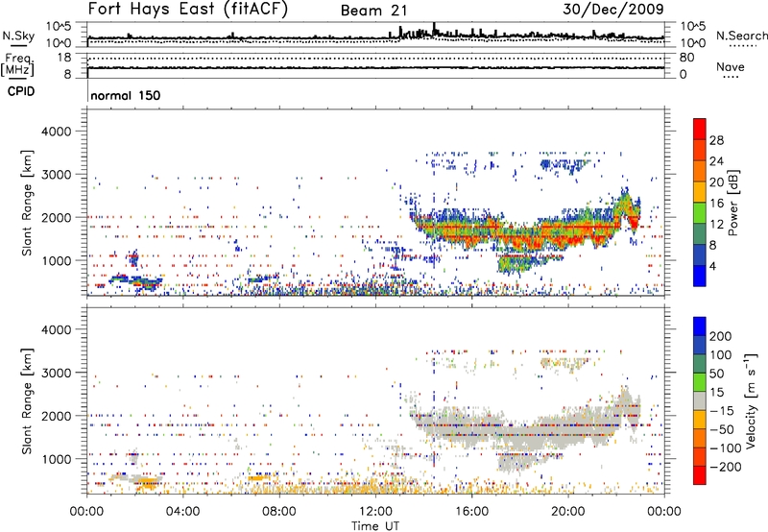Click the 'CPID' label
Screen dimensions: 768x532
coord(21,91)
